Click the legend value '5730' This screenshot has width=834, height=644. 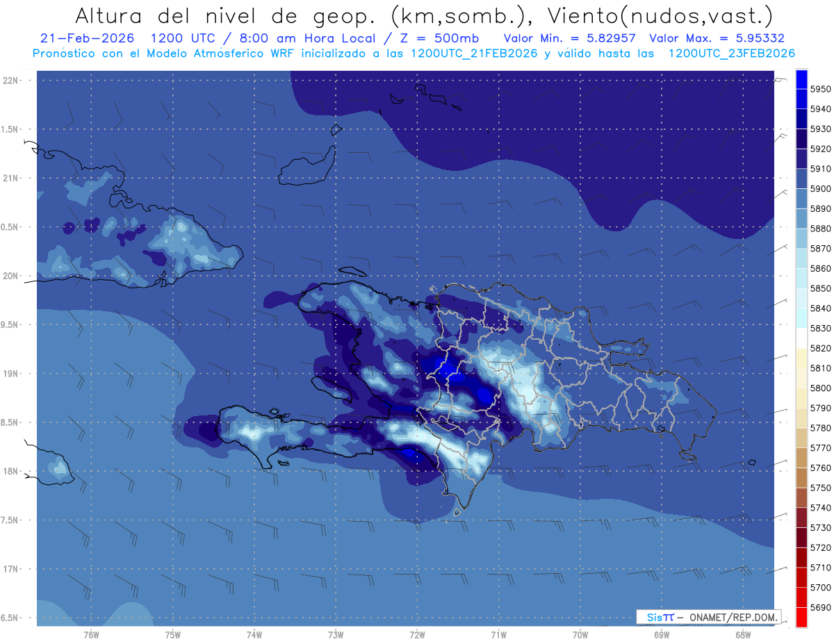point(821,527)
